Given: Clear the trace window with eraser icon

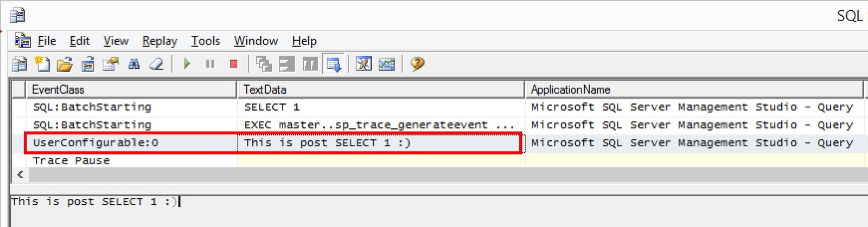Looking at the screenshot, I should click(157, 64).
